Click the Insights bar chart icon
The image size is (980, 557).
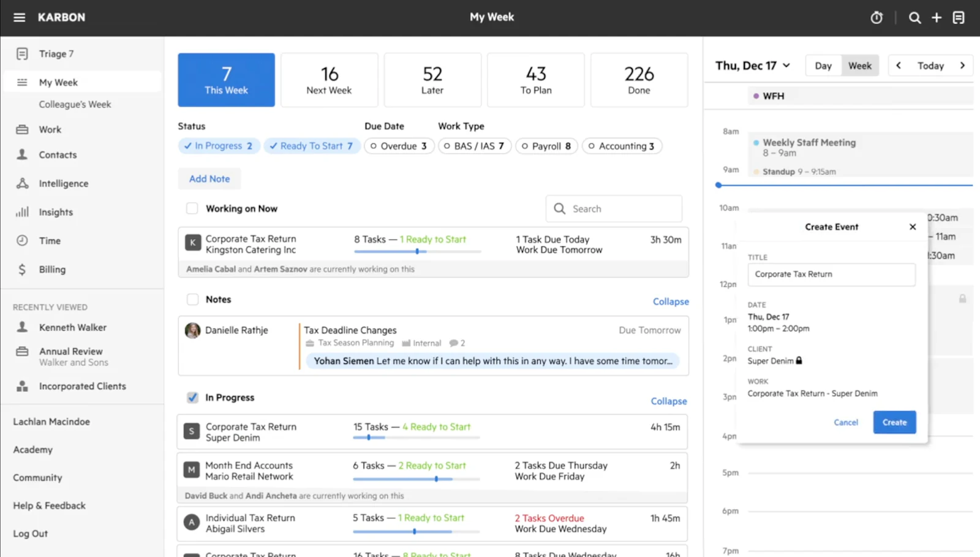[x=22, y=211]
